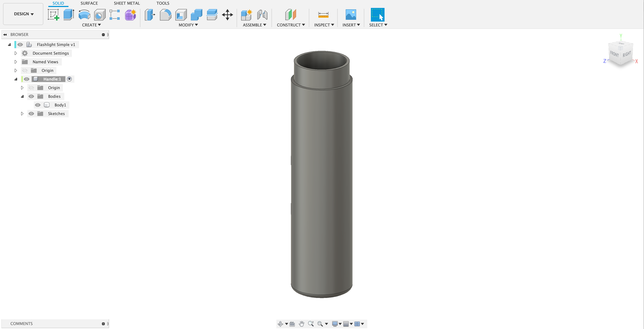Viewport: 644px width, 329px height.
Task: Switch to the TOOLS tab
Action: pos(163,3)
